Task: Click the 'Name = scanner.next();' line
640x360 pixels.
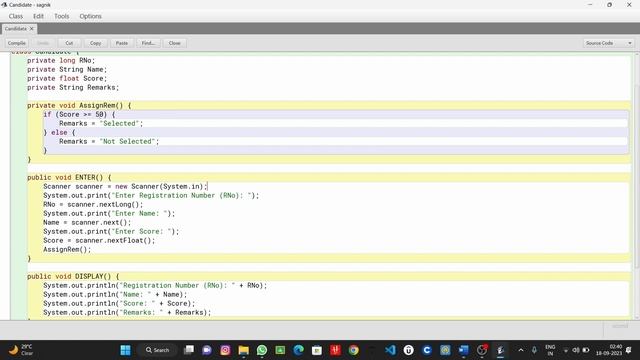Action: click(87, 222)
